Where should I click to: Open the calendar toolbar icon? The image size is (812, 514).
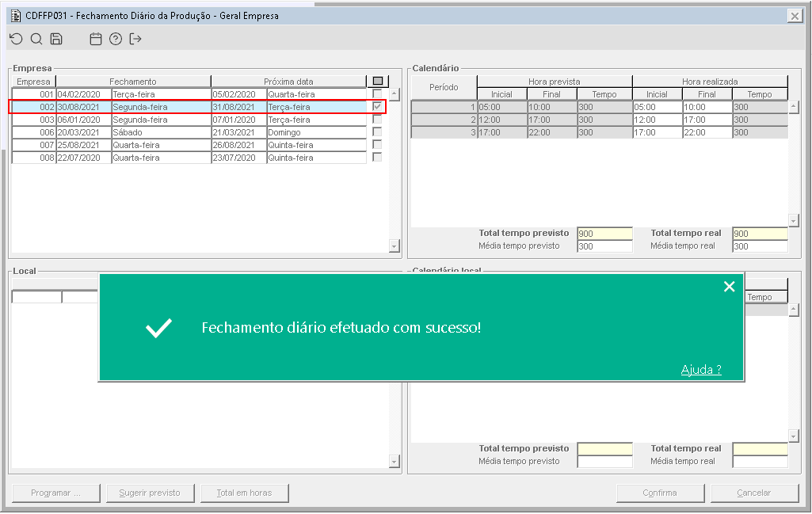click(96, 39)
